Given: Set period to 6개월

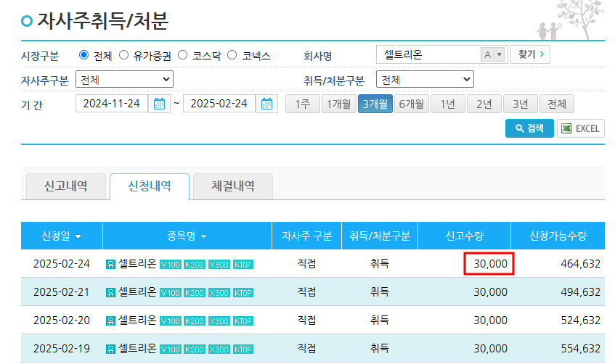Looking at the screenshot, I should 412,104.
